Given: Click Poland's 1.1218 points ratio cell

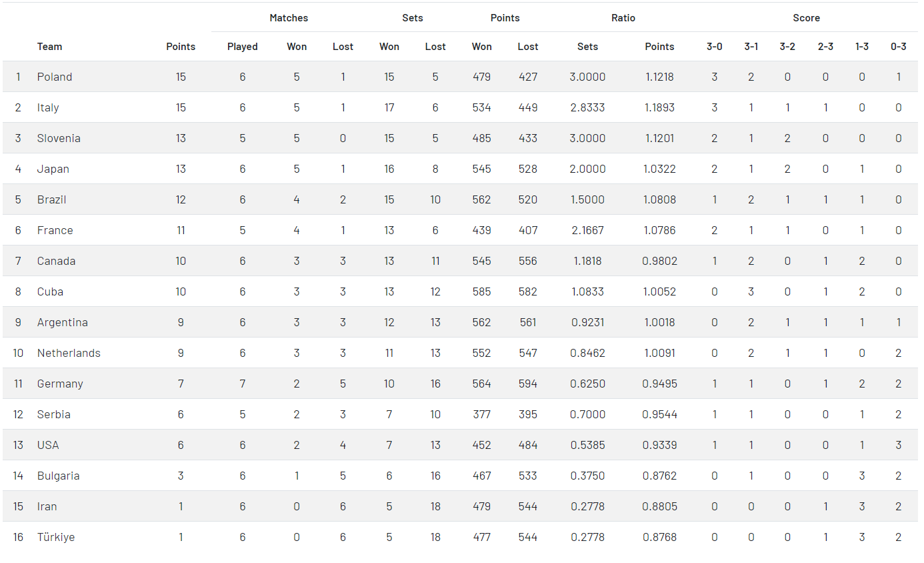Looking at the screenshot, I should (659, 77).
